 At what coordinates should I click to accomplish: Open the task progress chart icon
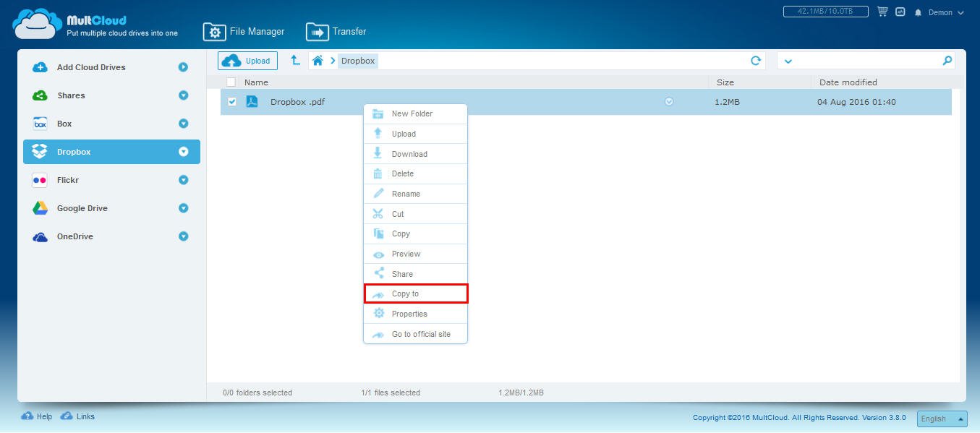tap(900, 12)
